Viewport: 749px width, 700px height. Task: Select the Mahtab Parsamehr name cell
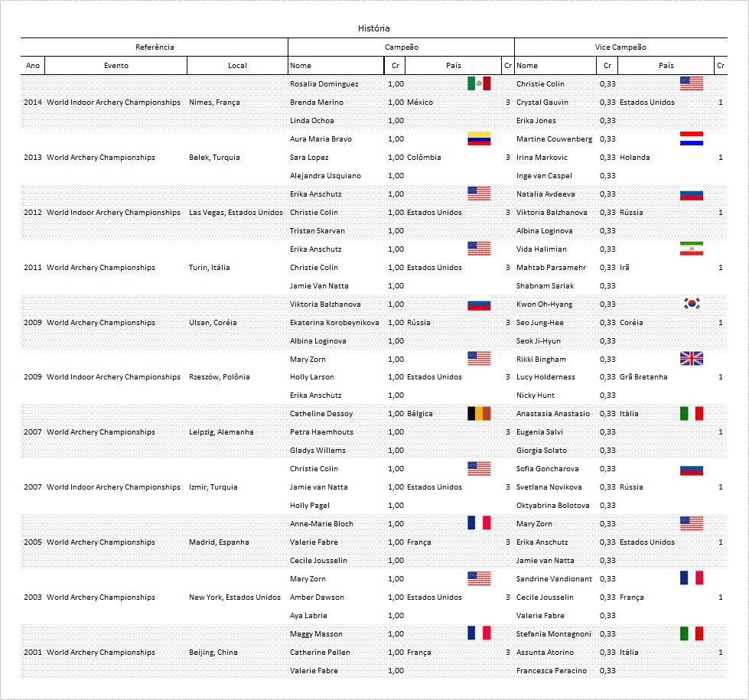(x=551, y=268)
